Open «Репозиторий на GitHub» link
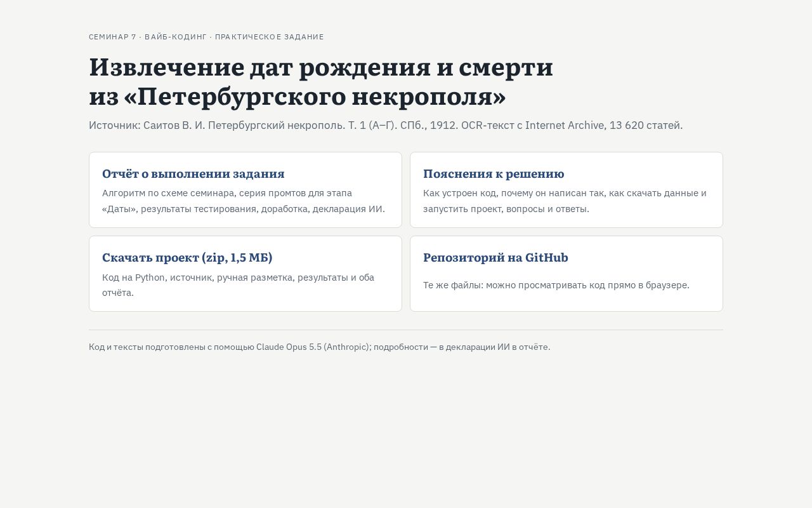 click(x=495, y=257)
